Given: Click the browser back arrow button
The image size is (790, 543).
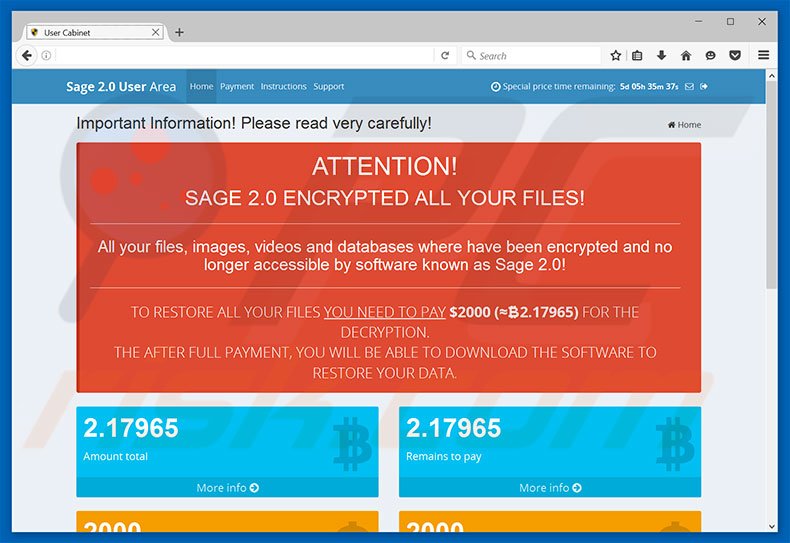Looking at the screenshot, I should tap(27, 55).
